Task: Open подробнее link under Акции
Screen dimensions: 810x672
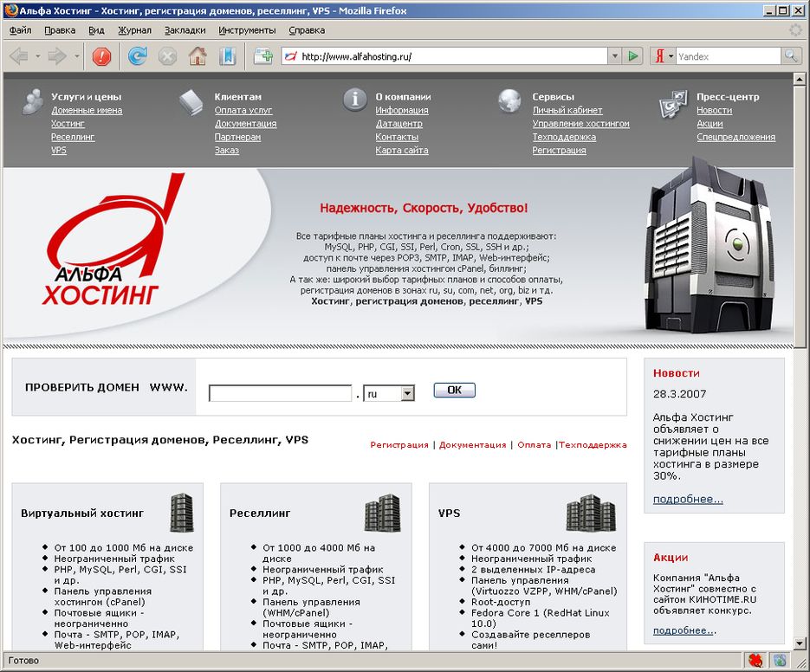Action: (x=684, y=630)
